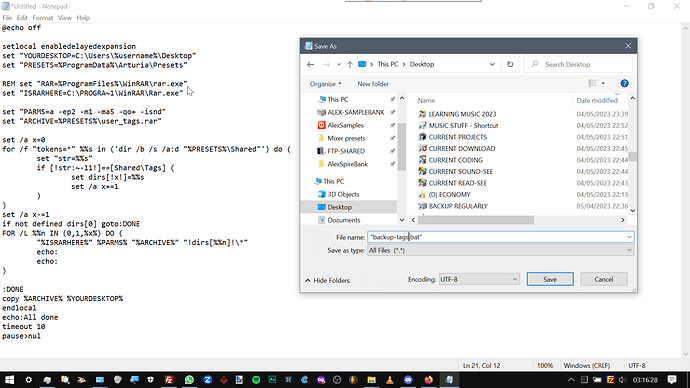This screenshot has height=388, width=690.
Task: Open Windows Start button
Action: [x=9, y=380]
